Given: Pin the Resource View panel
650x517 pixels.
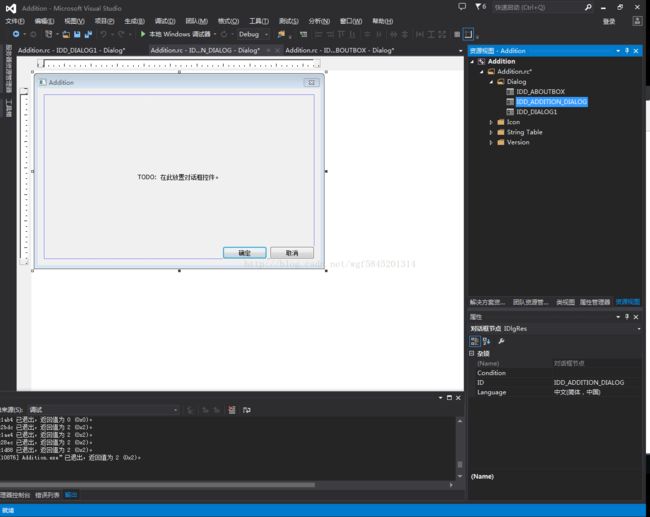Looking at the screenshot, I should point(627,50).
